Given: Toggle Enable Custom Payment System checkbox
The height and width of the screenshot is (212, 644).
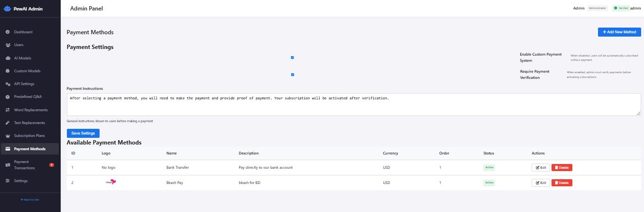Looking at the screenshot, I should tap(292, 58).
